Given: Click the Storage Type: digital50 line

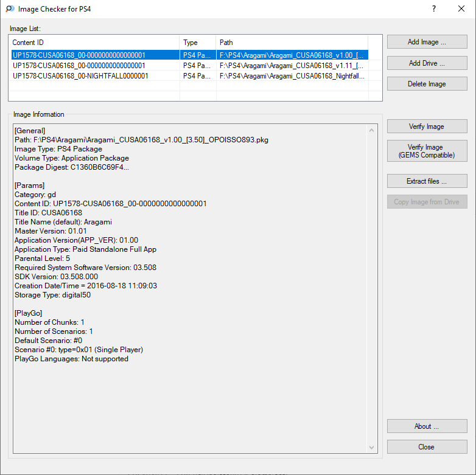Looking at the screenshot, I should [x=52, y=295].
